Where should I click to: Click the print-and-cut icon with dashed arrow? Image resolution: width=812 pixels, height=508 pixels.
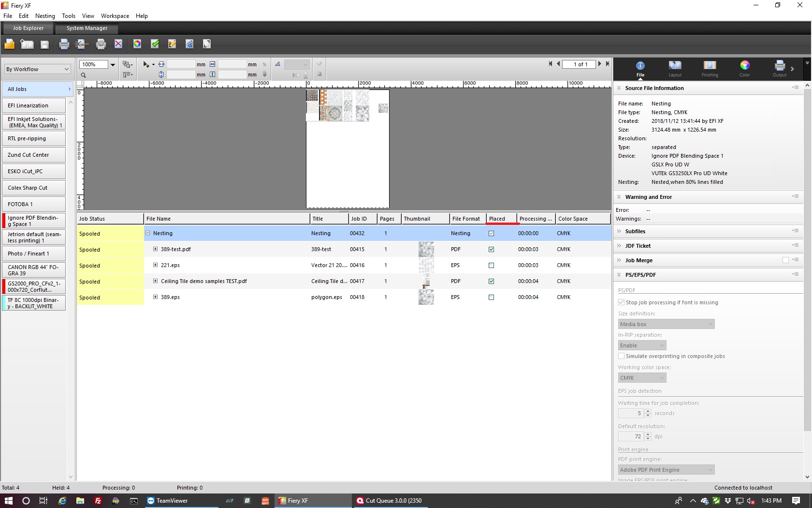(x=81, y=45)
